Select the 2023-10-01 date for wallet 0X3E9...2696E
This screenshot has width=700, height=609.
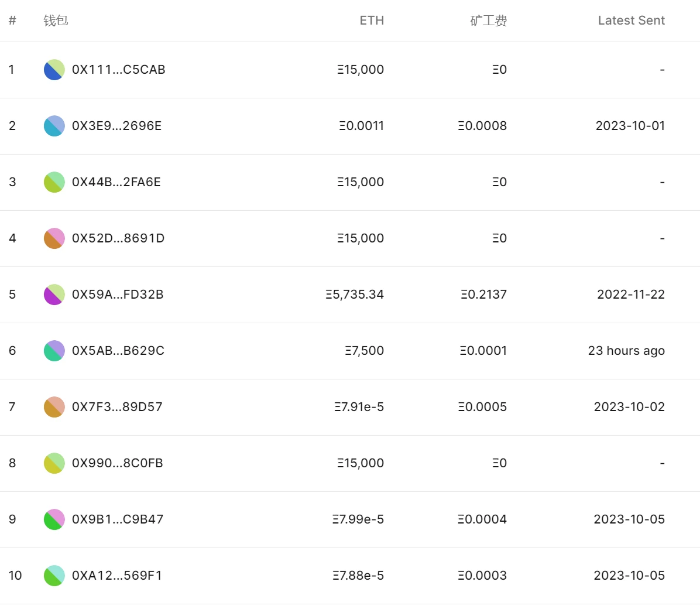point(630,126)
